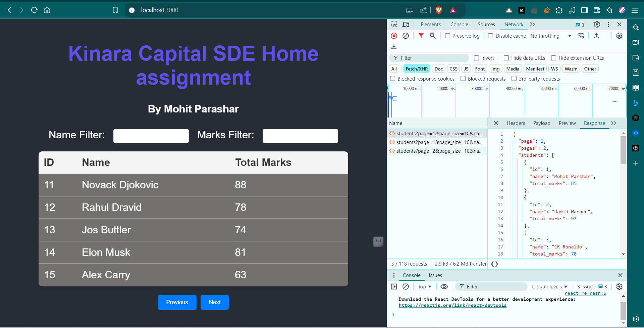The height and width of the screenshot is (328, 644).
Task: Open Default levels dropdown
Action: click(x=549, y=286)
